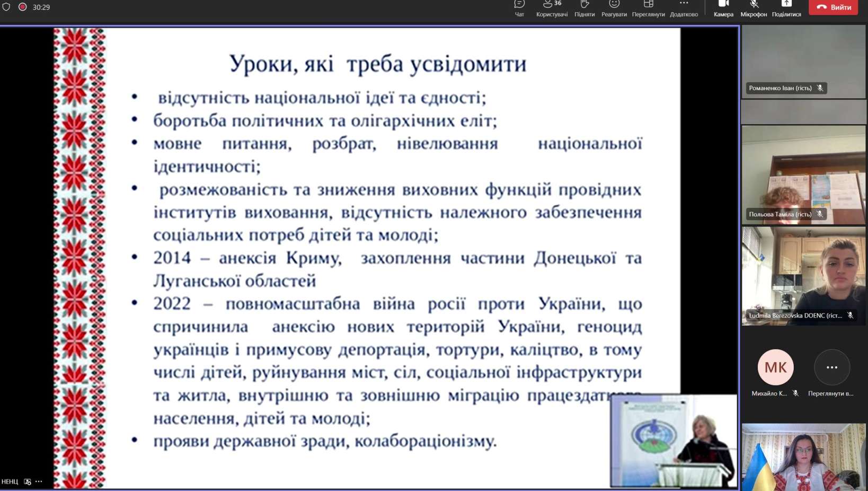Open the Реагувати reactions menu

614,7
